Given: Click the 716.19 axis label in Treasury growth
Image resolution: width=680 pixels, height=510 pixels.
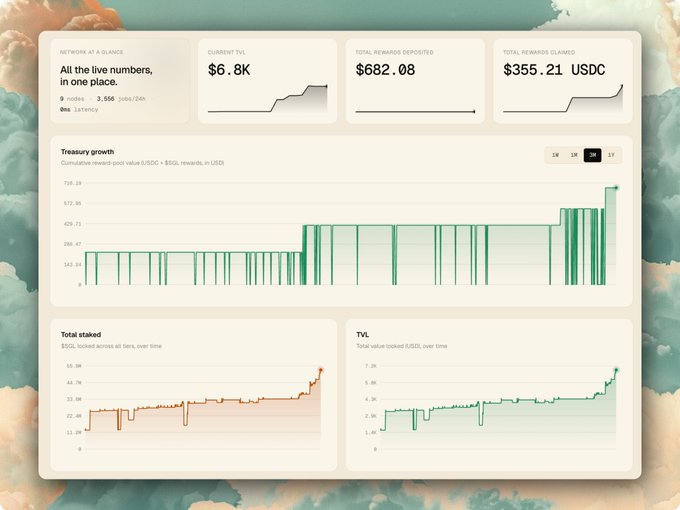Looking at the screenshot, I should pyautogui.click(x=72, y=183).
